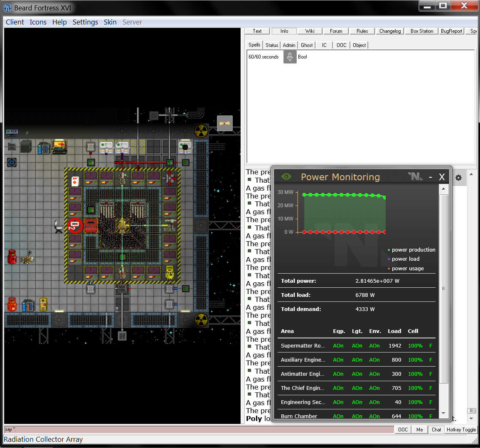Switch to the Ghost tab
The image size is (480, 448).
(x=307, y=45)
